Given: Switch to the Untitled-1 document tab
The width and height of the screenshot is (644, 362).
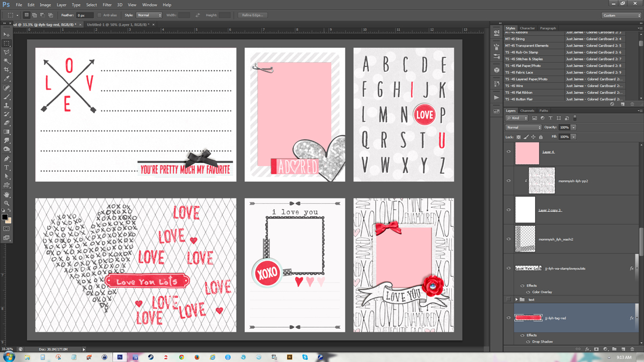Looking at the screenshot, I should (x=118, y=25).
